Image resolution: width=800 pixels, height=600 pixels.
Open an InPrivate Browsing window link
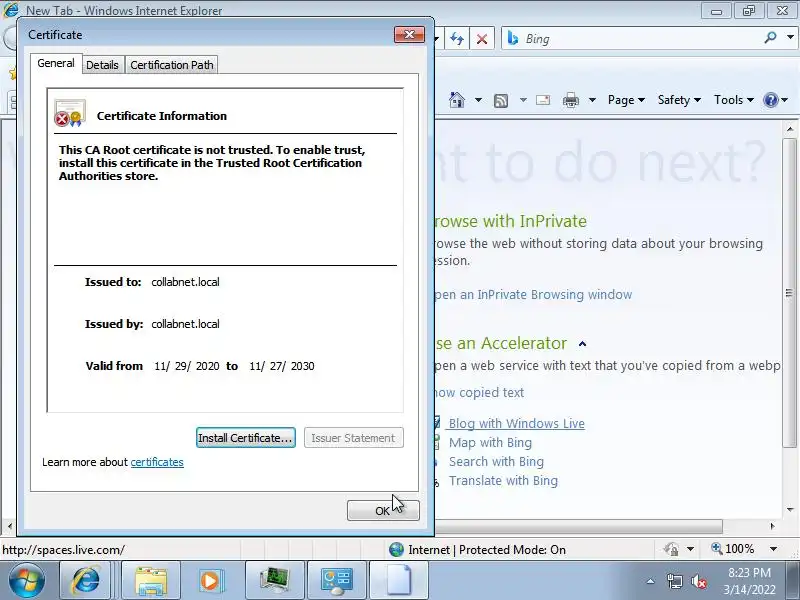click(534, 294)
